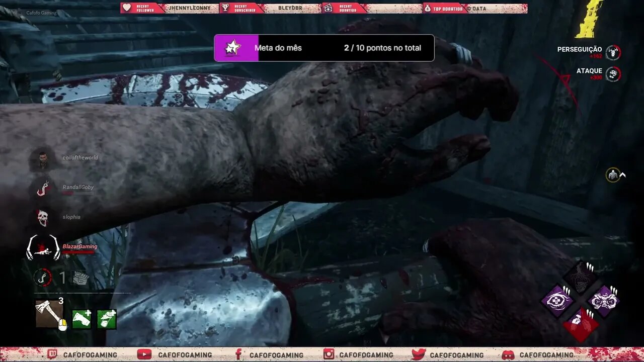The image size is (644, 362).
Task: Click the hatchet power icon
Action: [x=49, y=314]
